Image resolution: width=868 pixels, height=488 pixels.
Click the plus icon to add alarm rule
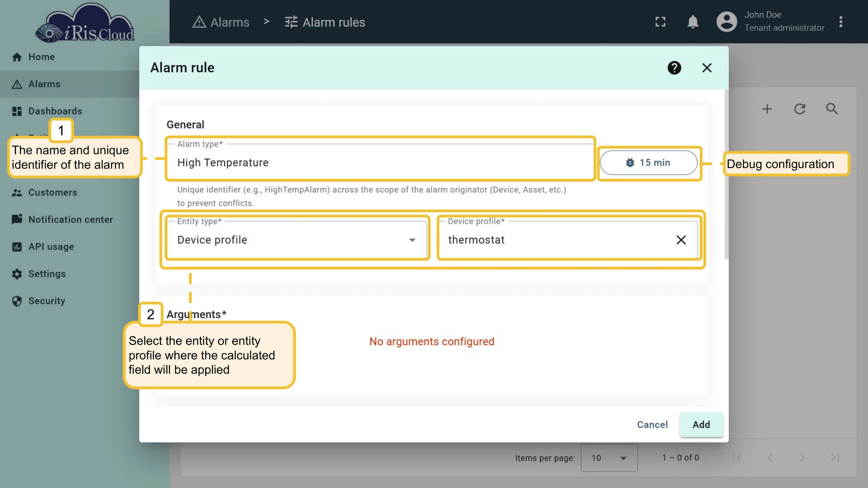click(767, 109)
